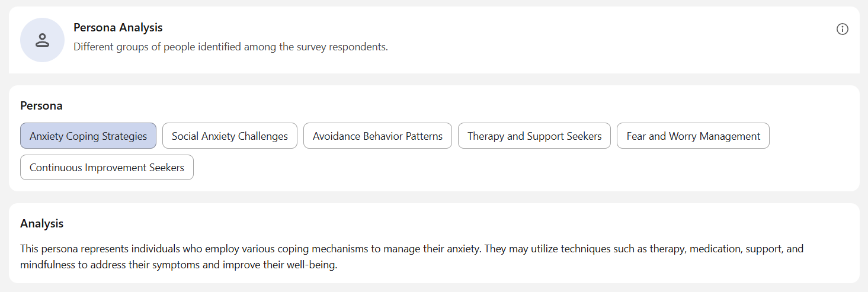This screenshot has height=292, width=868.
Task: Select the Anxiety Coping Strategies persona
Action: (x=88, y=136)
